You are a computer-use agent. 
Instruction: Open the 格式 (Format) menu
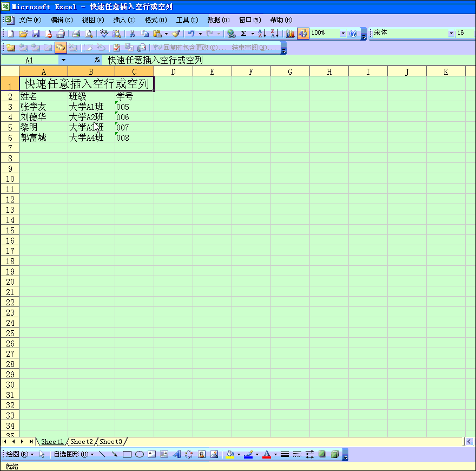coord(155,20)
